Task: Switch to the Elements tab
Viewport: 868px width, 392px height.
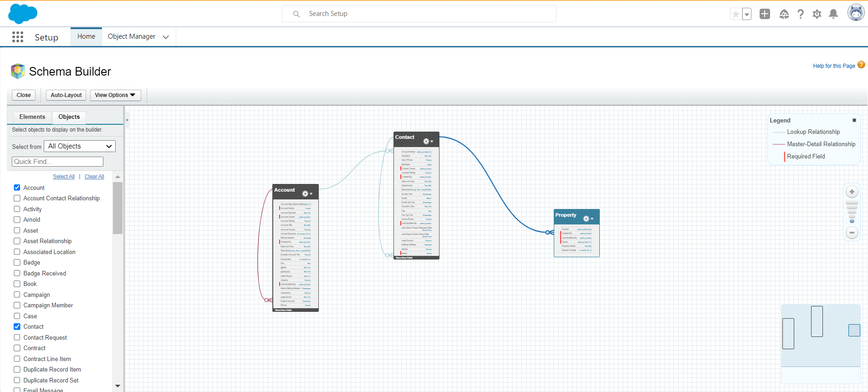Action: tap(32, 117)
